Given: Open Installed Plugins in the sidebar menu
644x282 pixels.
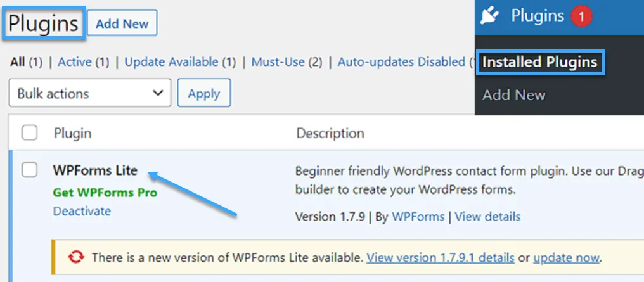Looking at the screenshot, I should click(x=539, y=62).
